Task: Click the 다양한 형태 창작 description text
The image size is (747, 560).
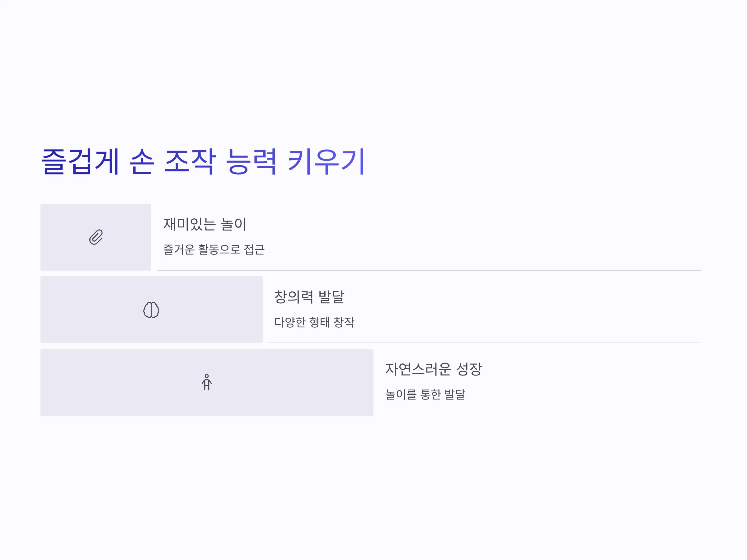Action: [x=314, y=322]
